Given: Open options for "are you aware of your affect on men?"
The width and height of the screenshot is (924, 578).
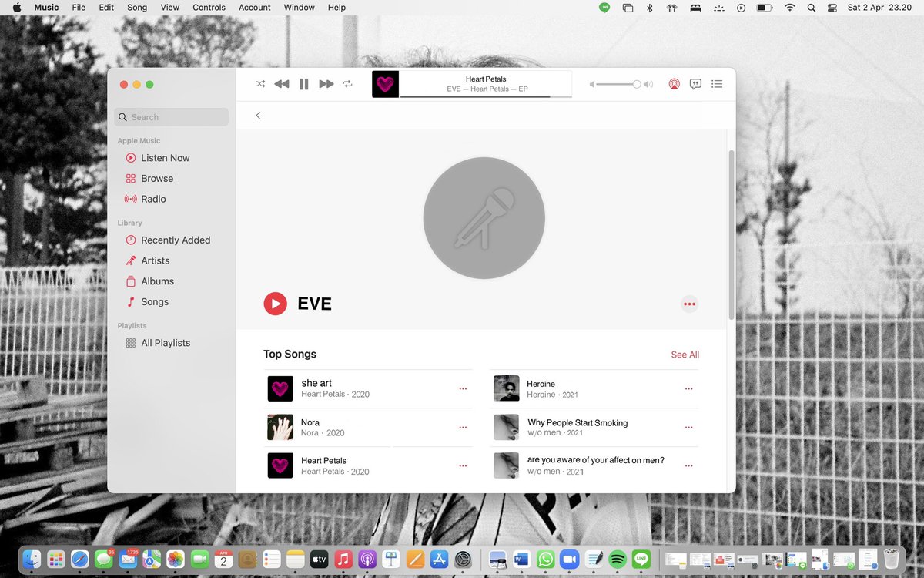Looking at the screenshot, I should [688, 465].
